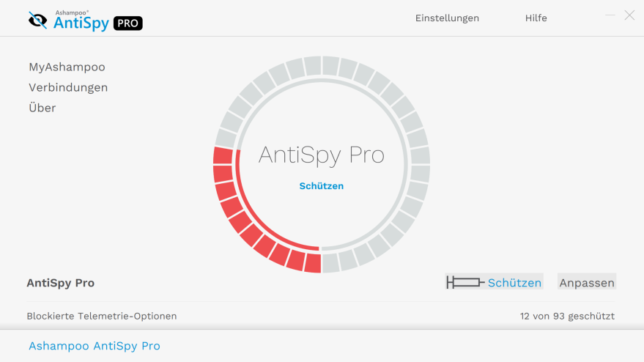The width and height of the screenshot is (644, 362).
Task: Click the Anpassen button
Action: click(x=587, y=282)
